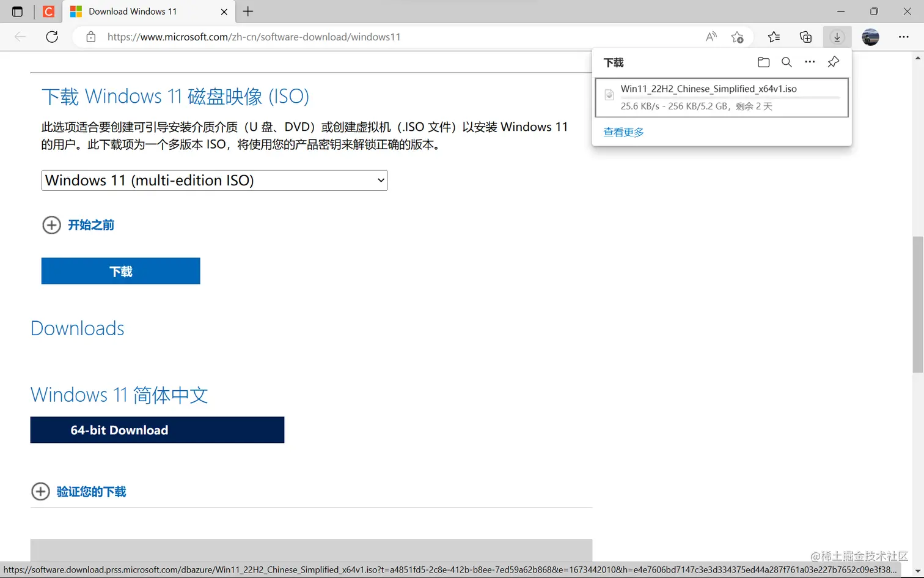Image resolution: width=924 pixels, height=578 pixels.
Task: Switch to the orange C pinned tab
Action: [x=48, y=12]
